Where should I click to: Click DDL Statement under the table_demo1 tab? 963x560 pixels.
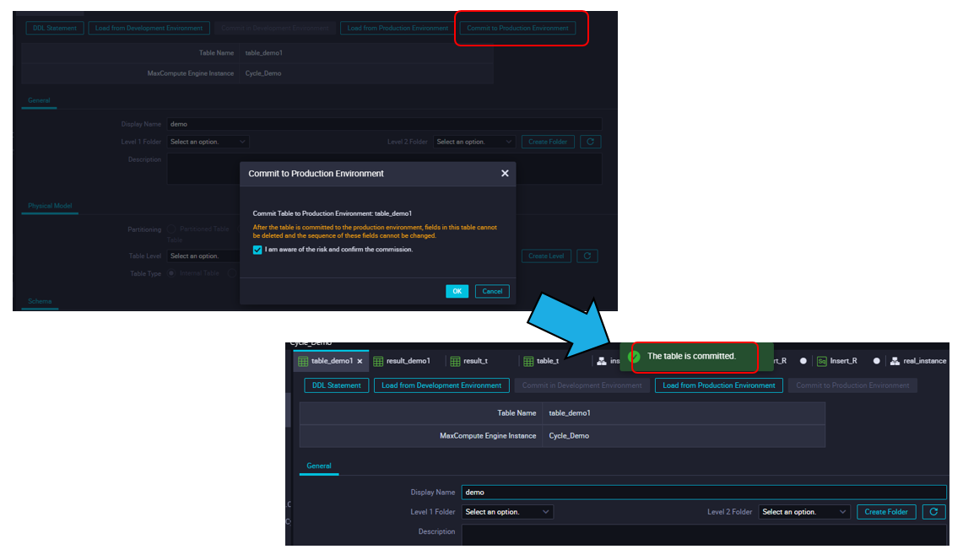tap(337, 385)
